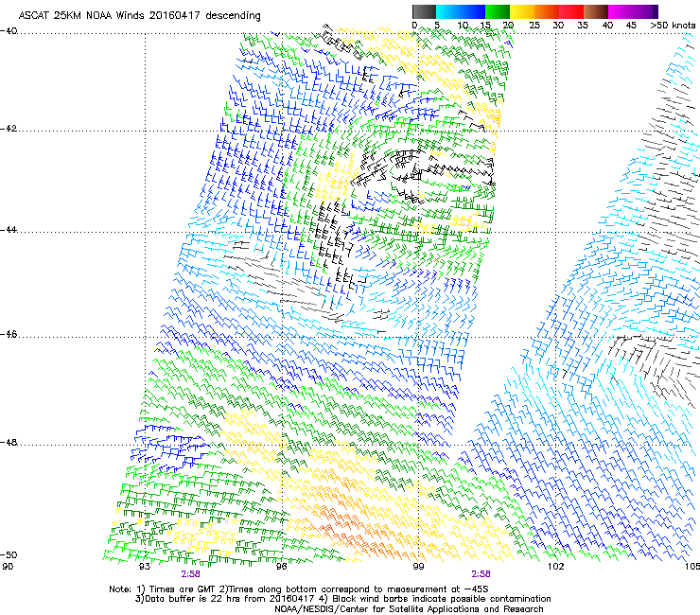This screenshot has width=700, height=615.
Task: Click the orange 25-30 knots legend swatch
Action: click(x=547, y=11)
